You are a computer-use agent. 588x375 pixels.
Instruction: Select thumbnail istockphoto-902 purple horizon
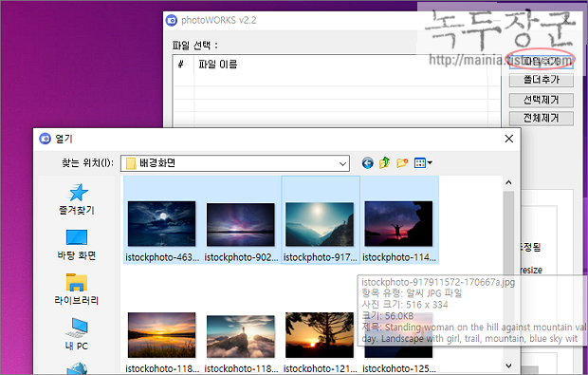[240, 224]
